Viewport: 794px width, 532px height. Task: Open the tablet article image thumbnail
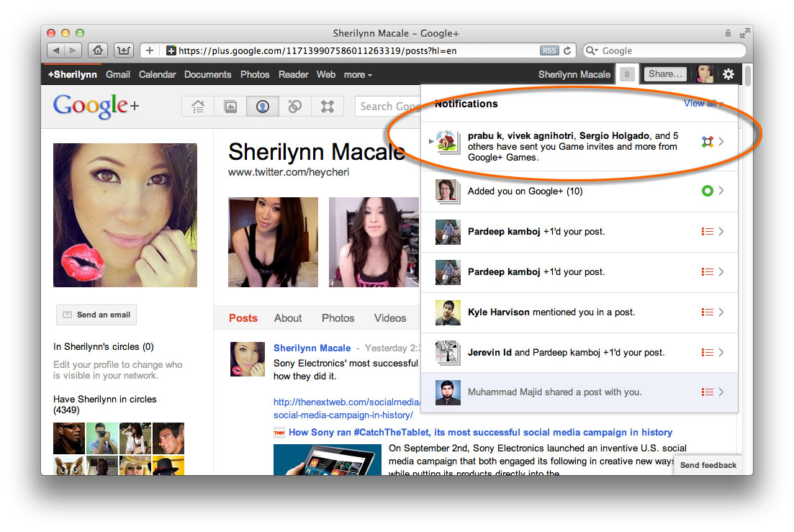pyautogui.click(x=327, y=459)
